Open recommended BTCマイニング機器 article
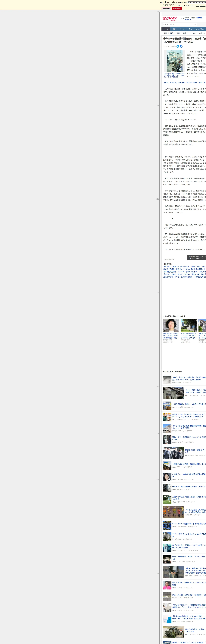The width and height of the screenshot is (206, 644). click(x=189, y=524)
